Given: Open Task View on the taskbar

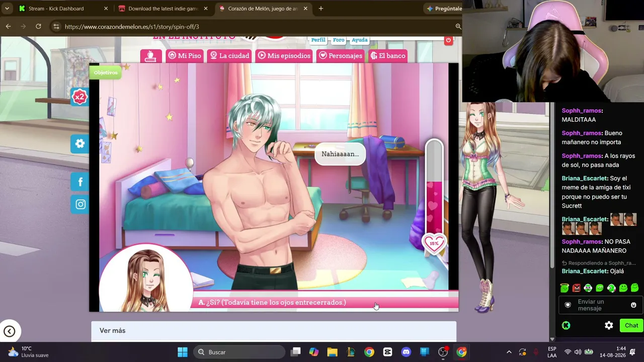Looking at the screenshot, I should pos(296,352).
